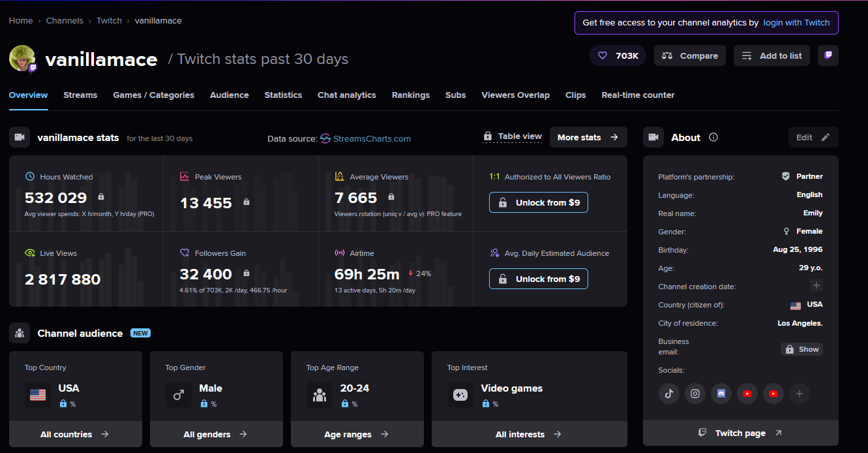
Task: Open the Twitch page link
Action: 741,433
